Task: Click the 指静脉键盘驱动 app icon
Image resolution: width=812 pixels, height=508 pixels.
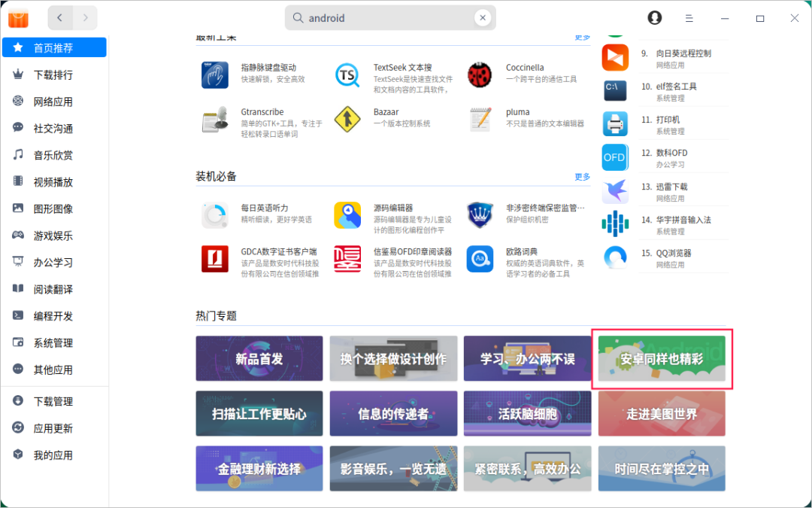Action: pyautogui.click(x=215, y=75)
